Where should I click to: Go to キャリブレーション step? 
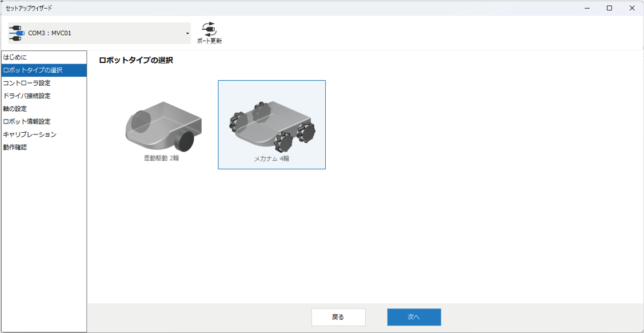click(x=30, y=134)
